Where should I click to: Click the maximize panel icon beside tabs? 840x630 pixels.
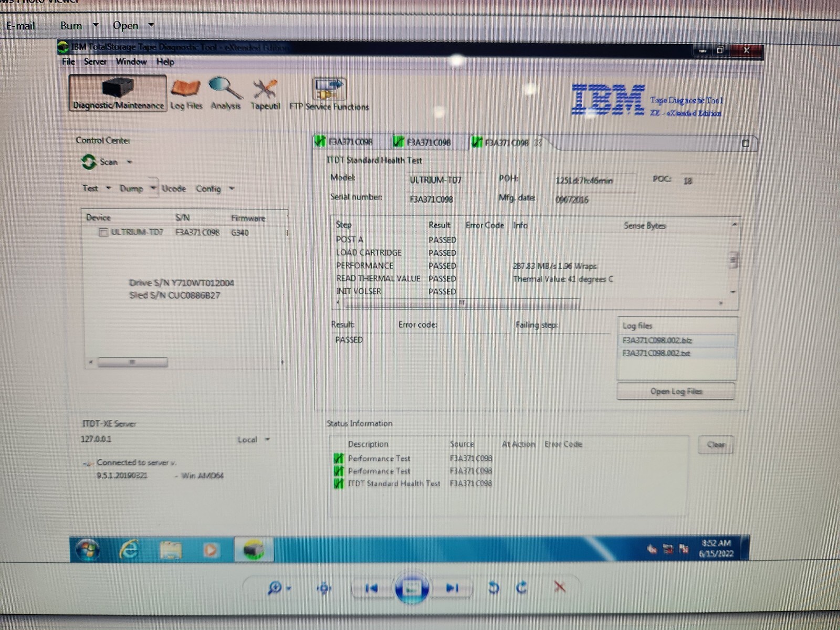745,143
